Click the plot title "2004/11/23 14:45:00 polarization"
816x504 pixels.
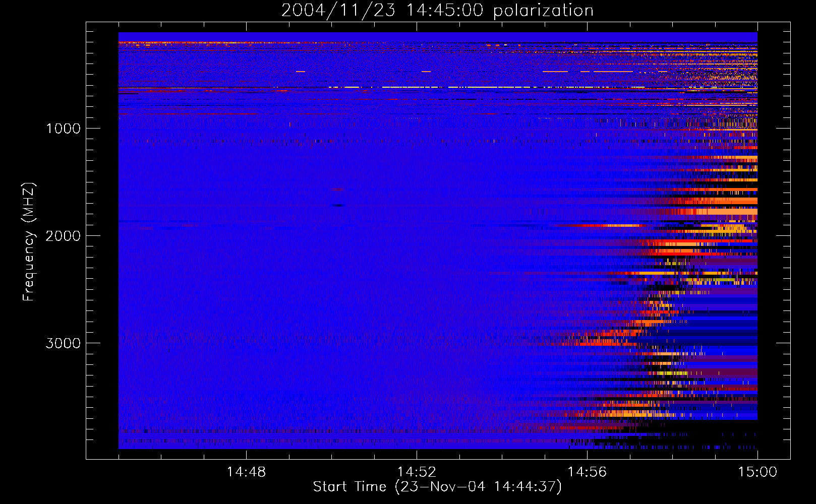pyautogui.click(x=437, y=10)
